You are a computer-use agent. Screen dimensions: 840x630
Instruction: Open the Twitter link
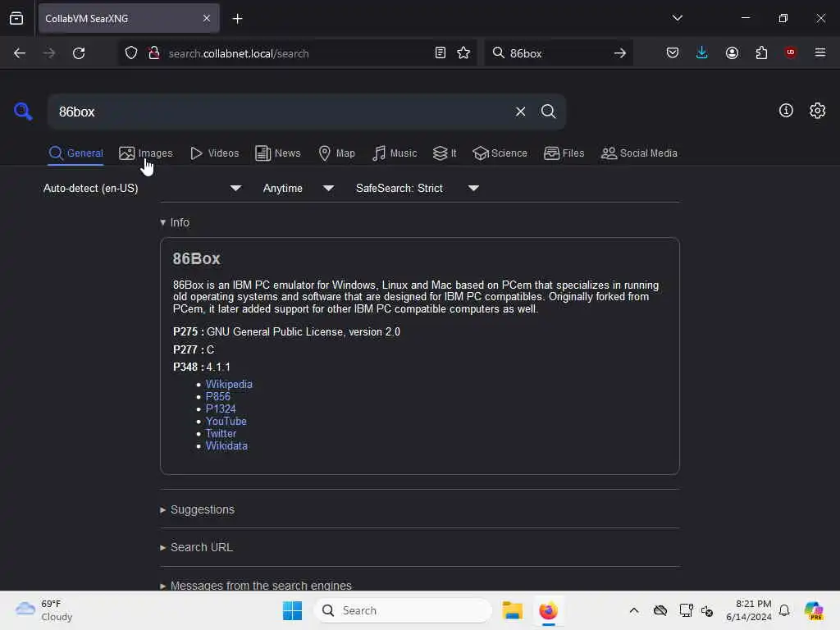pyautogui.click(x=221, y=433)
